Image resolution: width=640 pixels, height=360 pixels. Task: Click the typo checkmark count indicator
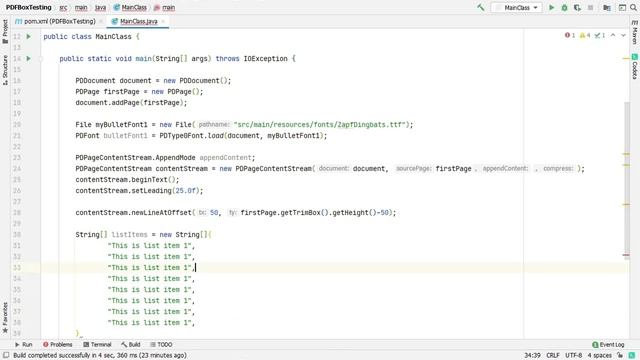[x=600, y=36]
